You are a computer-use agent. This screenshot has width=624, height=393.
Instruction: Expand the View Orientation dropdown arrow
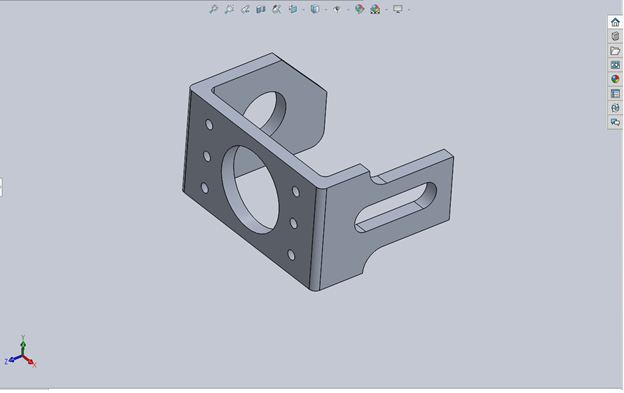coord(303,10)
